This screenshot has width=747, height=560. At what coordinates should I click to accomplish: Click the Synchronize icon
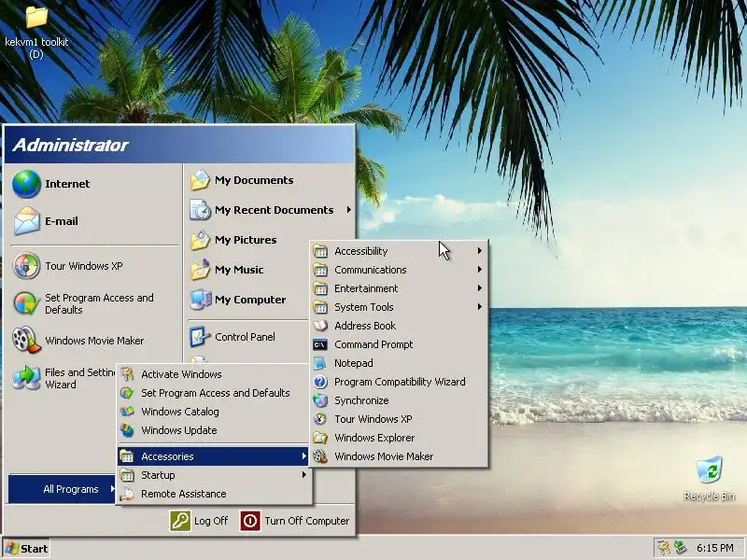coord(320,400)
